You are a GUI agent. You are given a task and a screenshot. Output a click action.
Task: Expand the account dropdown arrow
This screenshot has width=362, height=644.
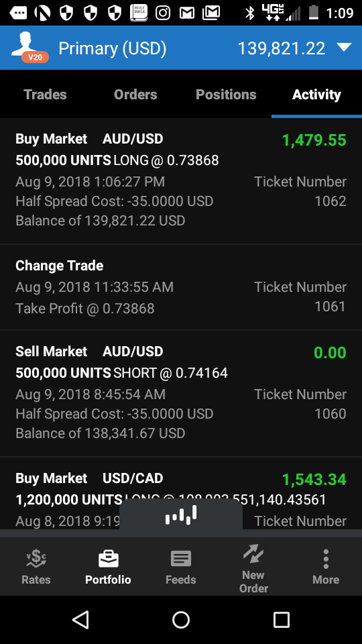[x=344, y=48]
